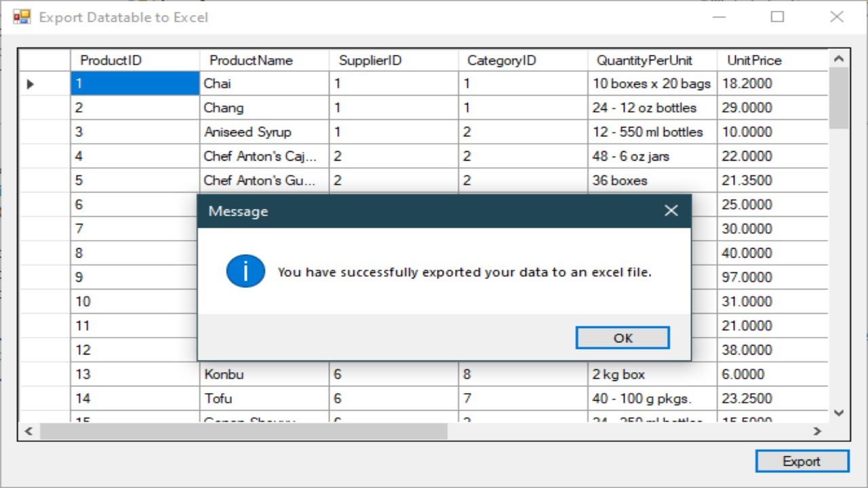This screenshot has height=488, width=868.
Task: Click OK in the Message dialog
Action: [623, 338]
